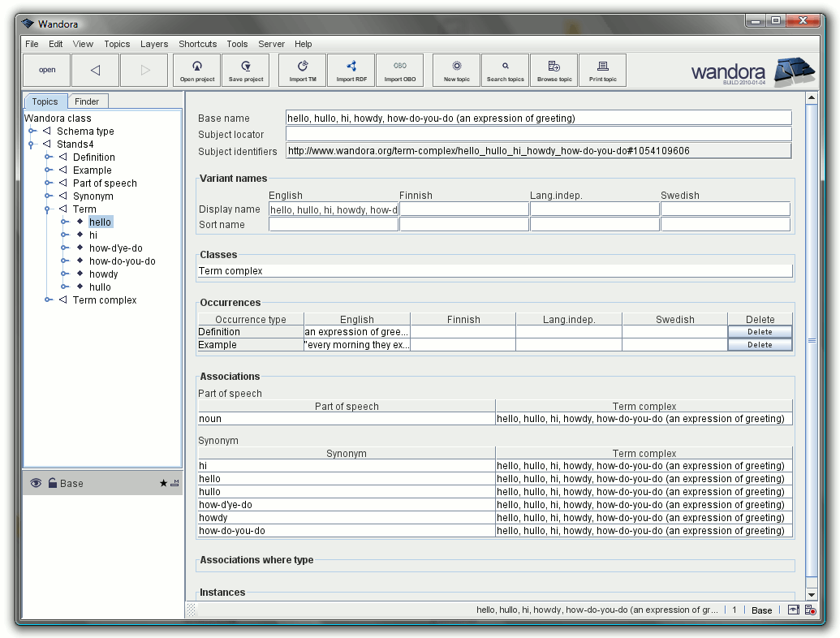Toggle visibility of the Base layer

click(x=36, y=483)
